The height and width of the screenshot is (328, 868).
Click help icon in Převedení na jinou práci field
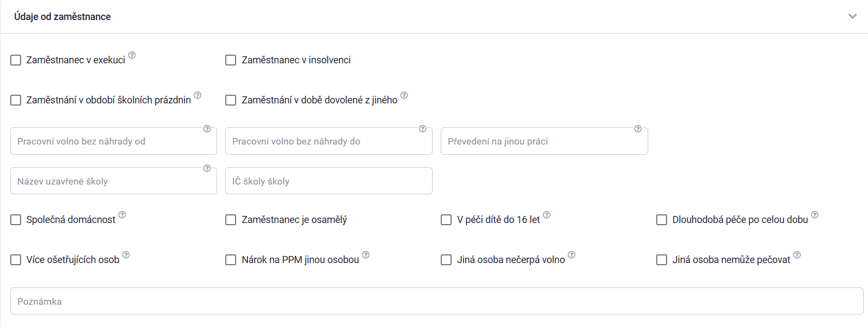pos(638,129)
